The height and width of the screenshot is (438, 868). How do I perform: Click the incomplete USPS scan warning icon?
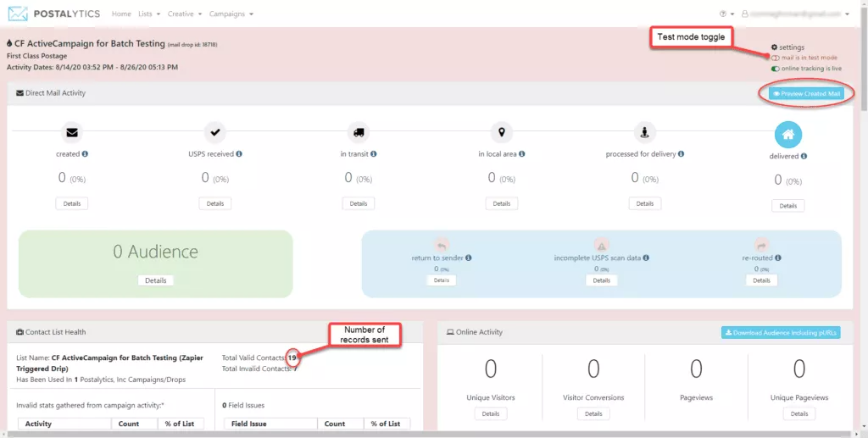(601, 246)
